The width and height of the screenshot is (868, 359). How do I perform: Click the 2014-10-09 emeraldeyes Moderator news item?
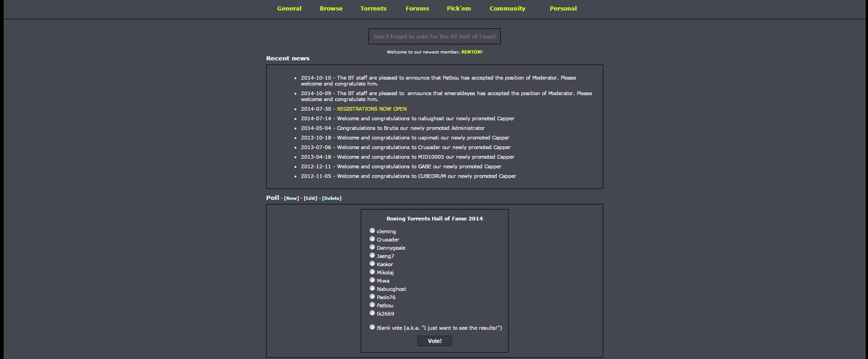tap(446, 96)
